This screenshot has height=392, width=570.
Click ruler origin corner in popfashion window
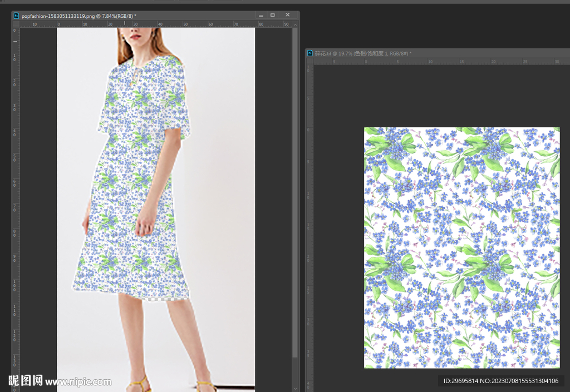(16, 24)
